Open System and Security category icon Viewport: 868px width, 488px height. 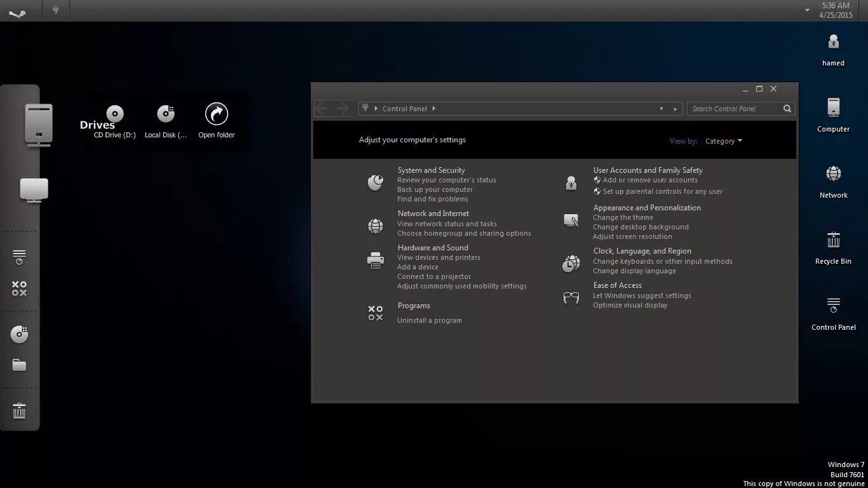tap(376, 183)
